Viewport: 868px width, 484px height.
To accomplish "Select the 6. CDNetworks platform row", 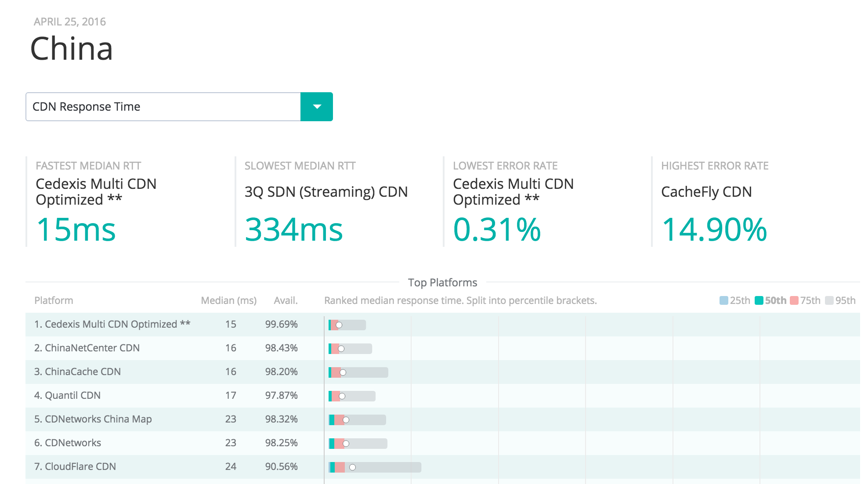I will (x=443, y=443).
